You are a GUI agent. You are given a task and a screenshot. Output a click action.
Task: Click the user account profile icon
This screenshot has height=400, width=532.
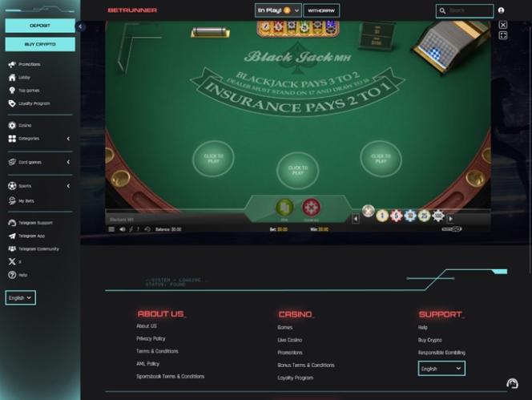tap(501, 10)
